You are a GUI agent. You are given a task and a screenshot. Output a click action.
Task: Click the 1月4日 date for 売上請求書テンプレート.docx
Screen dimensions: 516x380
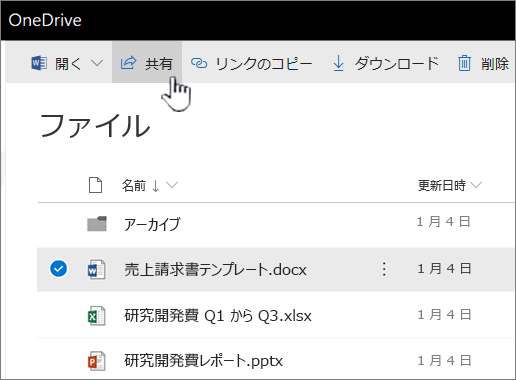tap(444, 269)
